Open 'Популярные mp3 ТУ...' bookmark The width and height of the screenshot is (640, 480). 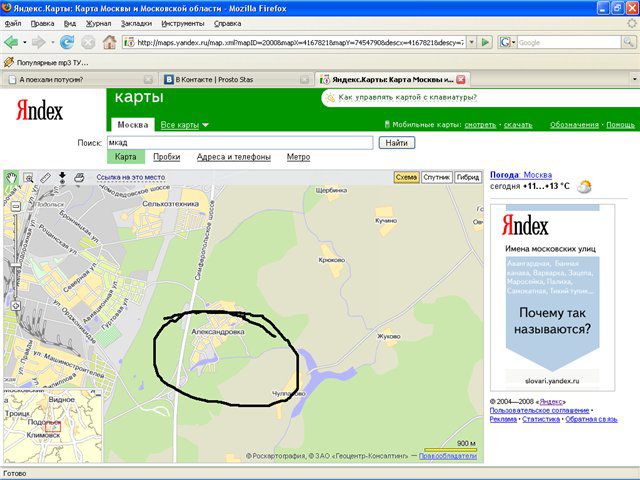point(46,62)
